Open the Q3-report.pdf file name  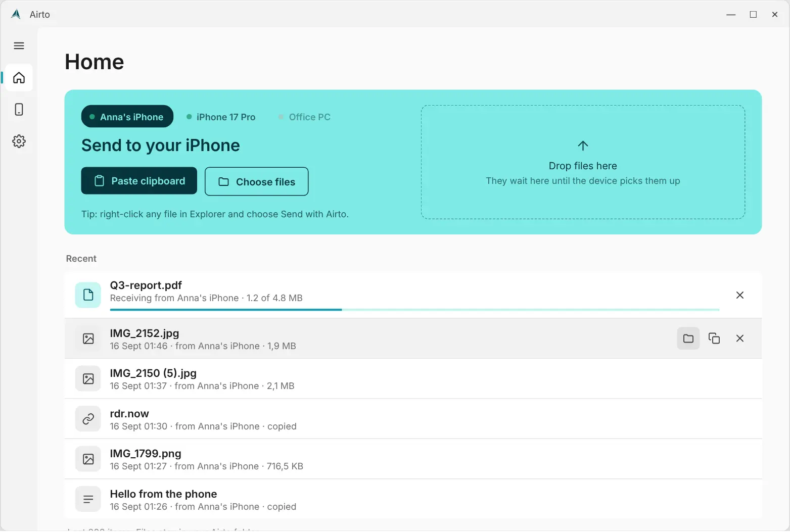tap(146, 285)
